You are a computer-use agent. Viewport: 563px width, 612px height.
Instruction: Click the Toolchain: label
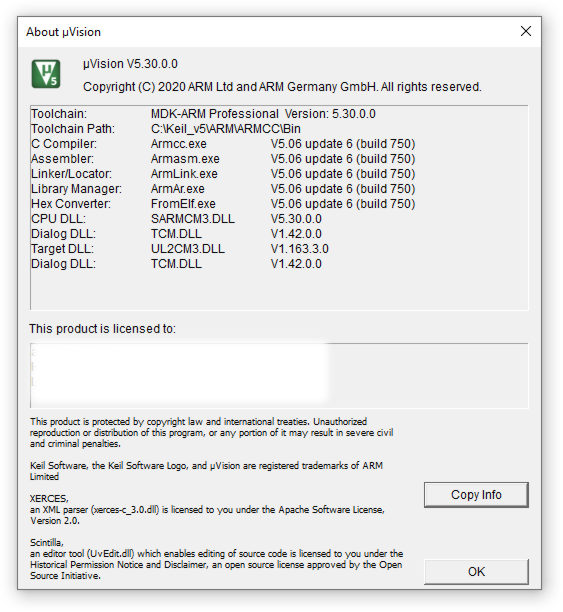(x=59, y=114)
